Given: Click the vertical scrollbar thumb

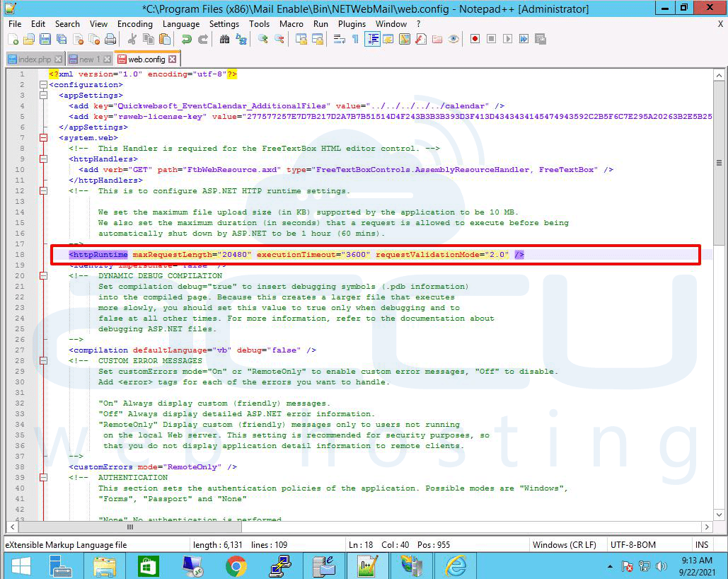Looking at the screenshot, I should point(719,163).
